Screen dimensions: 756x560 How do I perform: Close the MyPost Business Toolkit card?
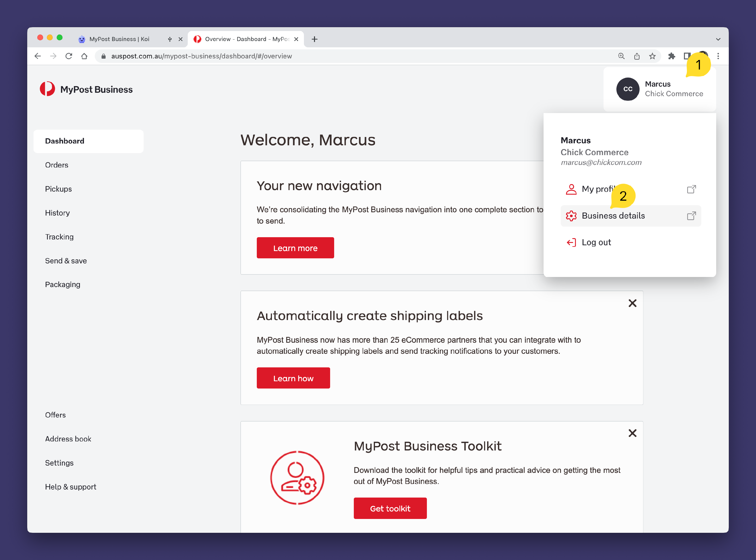pyautogui.click(x=632, y=433)
